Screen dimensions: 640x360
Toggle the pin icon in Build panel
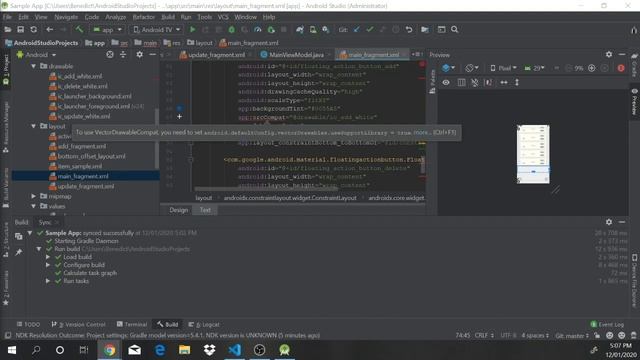pos(19,252)
